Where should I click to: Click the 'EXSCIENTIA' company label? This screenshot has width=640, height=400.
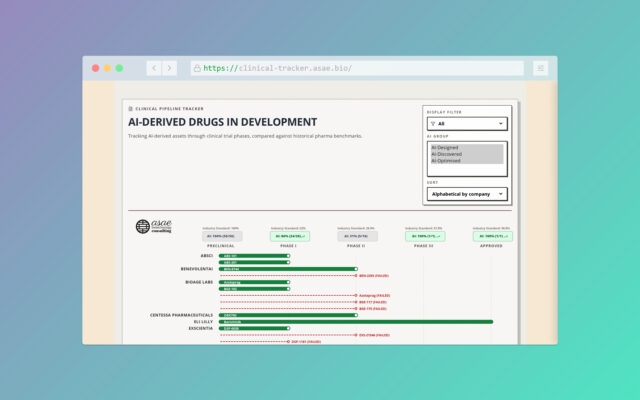point(200,328)
